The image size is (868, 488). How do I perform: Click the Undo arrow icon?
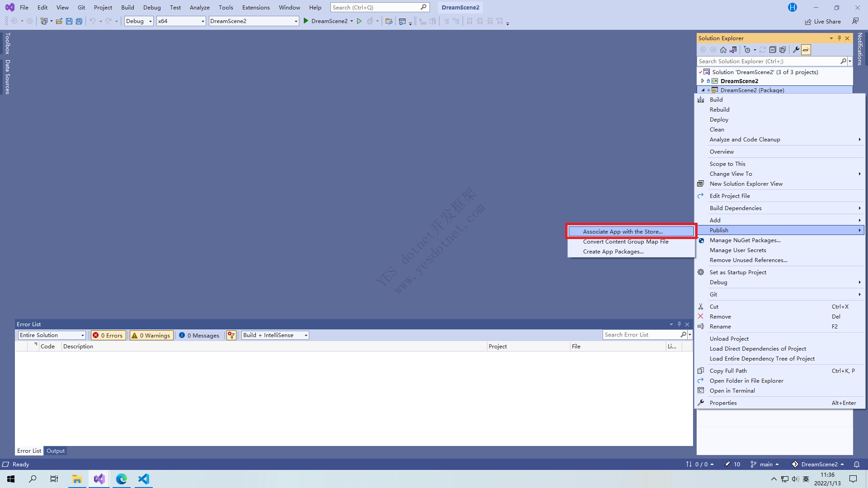(x=93, y=21)
